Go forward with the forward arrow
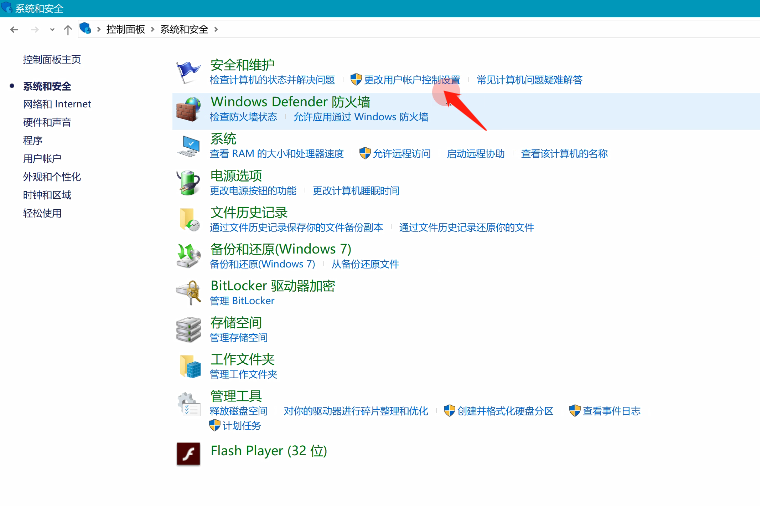The image size is (760, 506). tap(34, 30)
